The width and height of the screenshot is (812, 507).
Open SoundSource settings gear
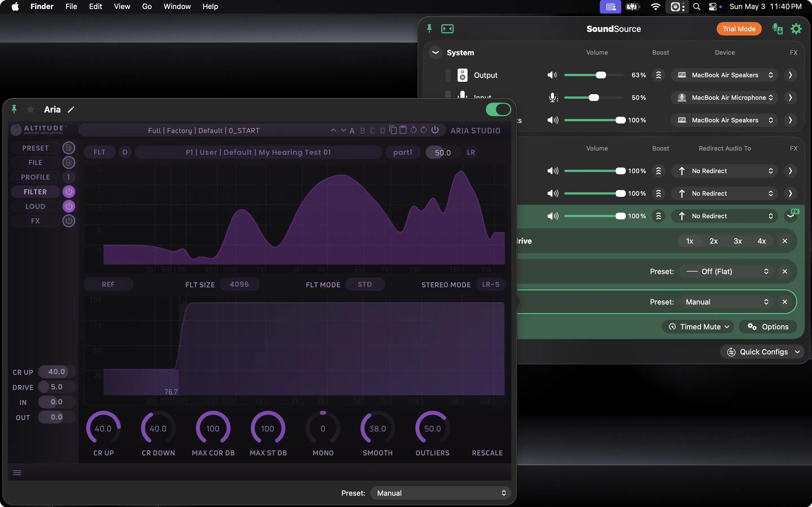click(x=796, y=29)
